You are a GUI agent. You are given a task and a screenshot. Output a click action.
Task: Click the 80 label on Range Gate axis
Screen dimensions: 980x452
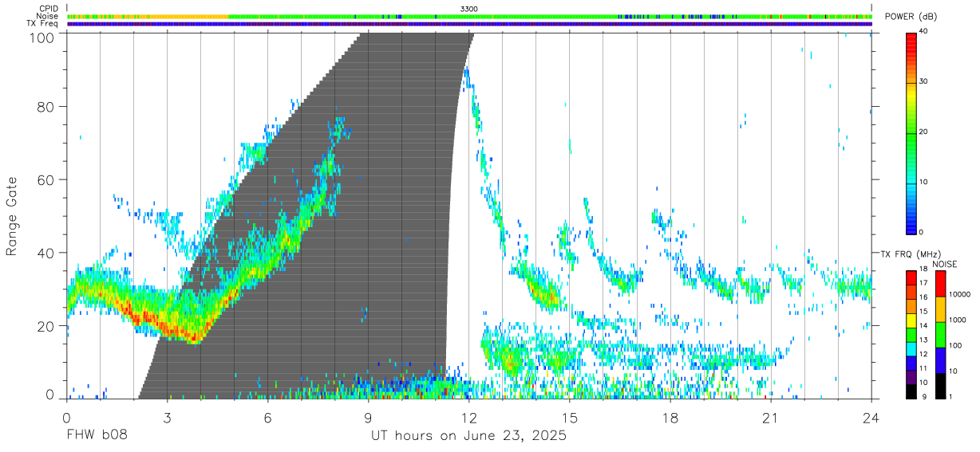pos(46,107)
